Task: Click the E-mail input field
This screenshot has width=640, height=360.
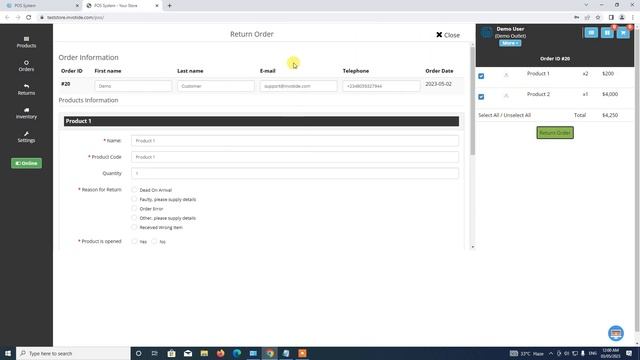Action: point(299,86)
